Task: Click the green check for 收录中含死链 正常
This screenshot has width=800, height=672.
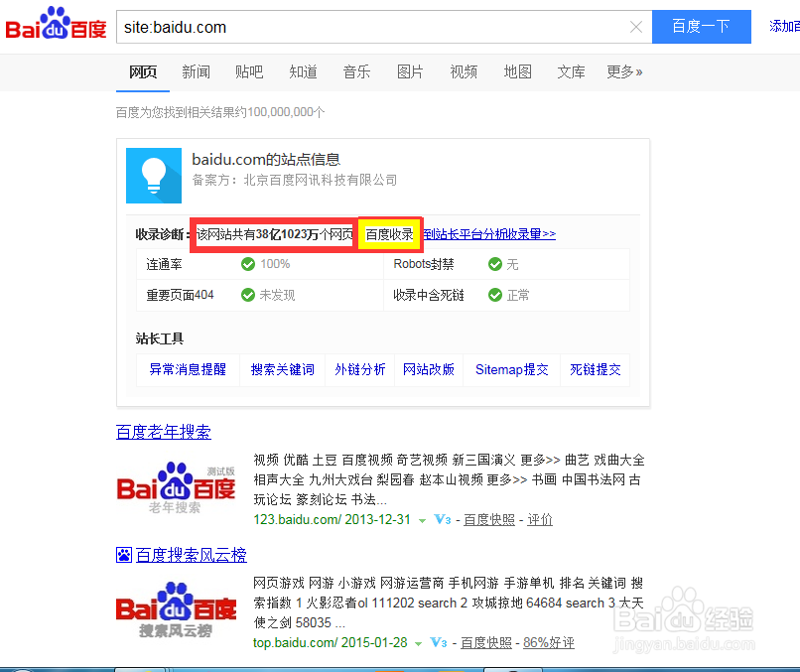Action: click(495, 295)
